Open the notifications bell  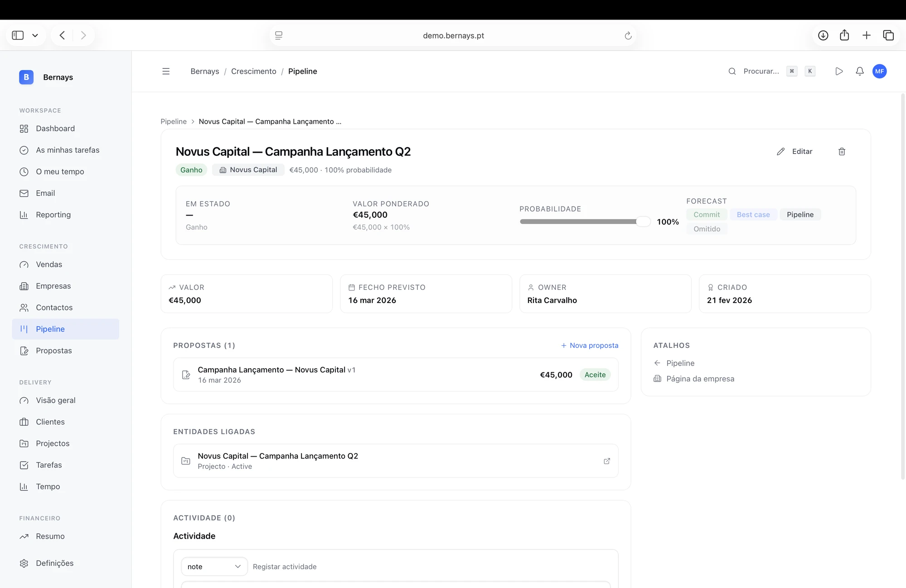(859, 71)
